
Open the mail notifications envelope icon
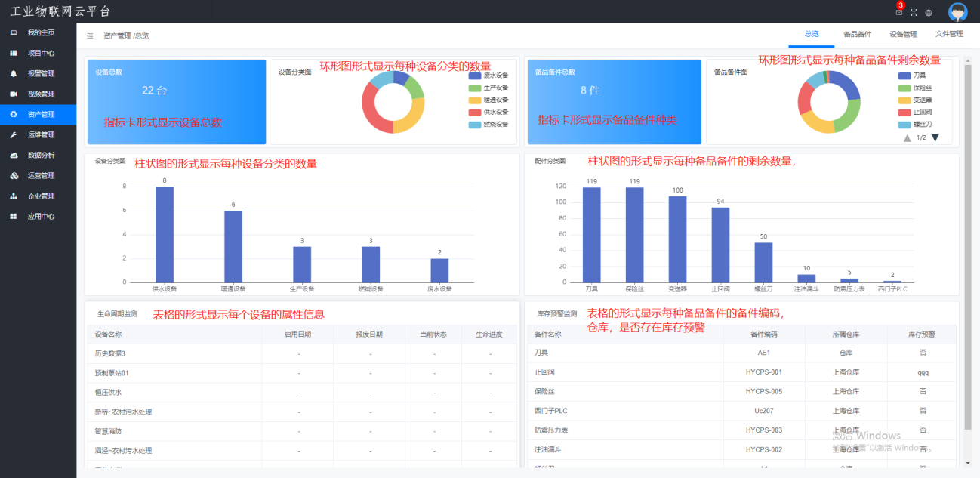(x=898, y=13)
